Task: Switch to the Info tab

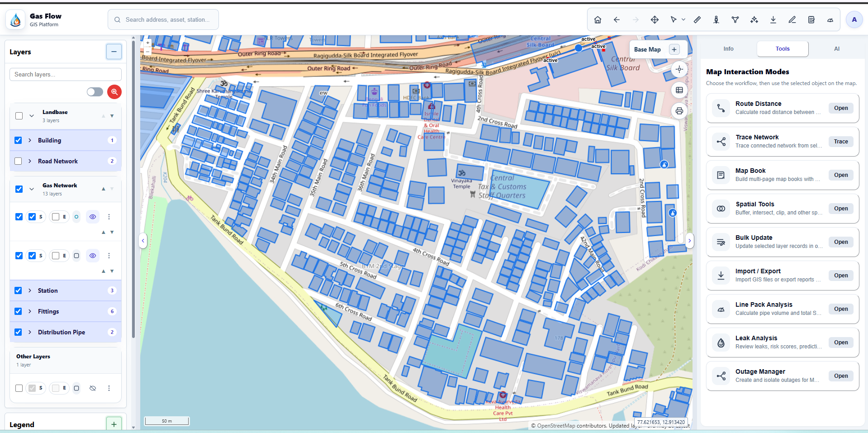Action: pos(728,49)
